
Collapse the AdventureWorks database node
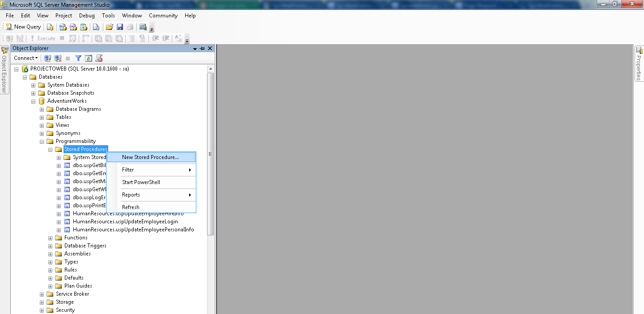coord(33,101)
